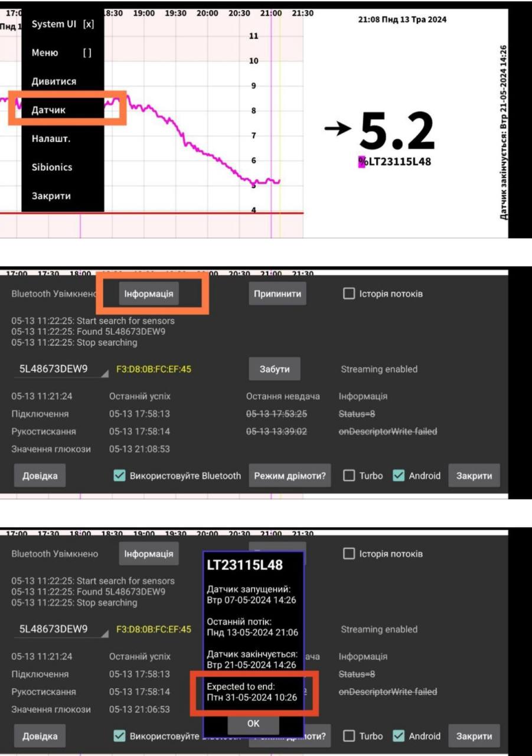This screenshot has height=756, width=532.
Task: Toggle System UI [x] menu entry
Action: click(x=62, y=24)
